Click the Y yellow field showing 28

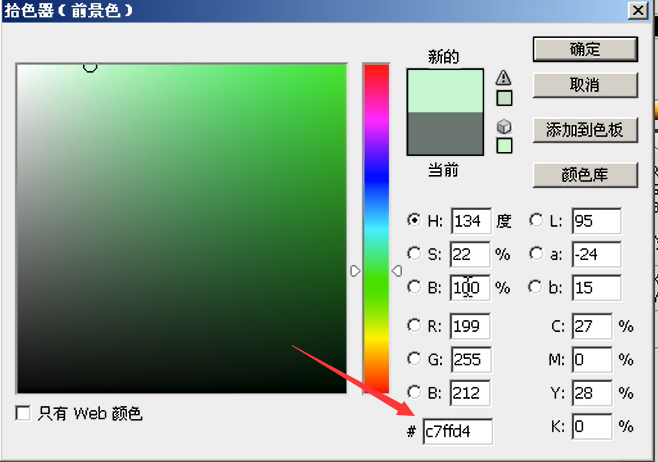pyautogui.click(x=592, y=393)
